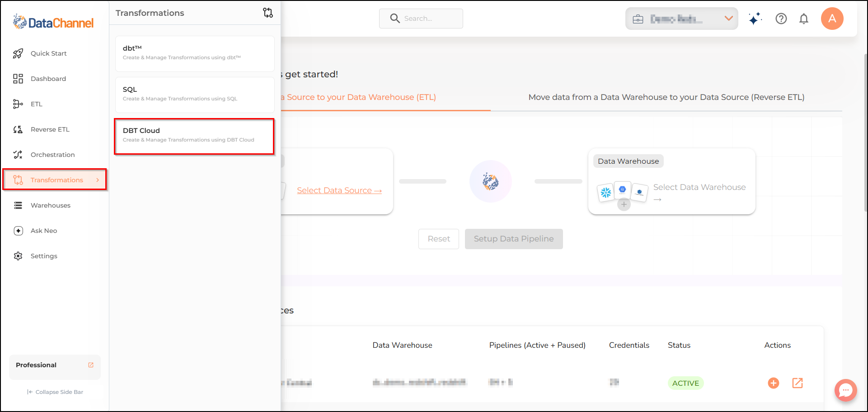
Task: Click the Pipelines (Active + Paused) column header
Action: tap(537, 345)
